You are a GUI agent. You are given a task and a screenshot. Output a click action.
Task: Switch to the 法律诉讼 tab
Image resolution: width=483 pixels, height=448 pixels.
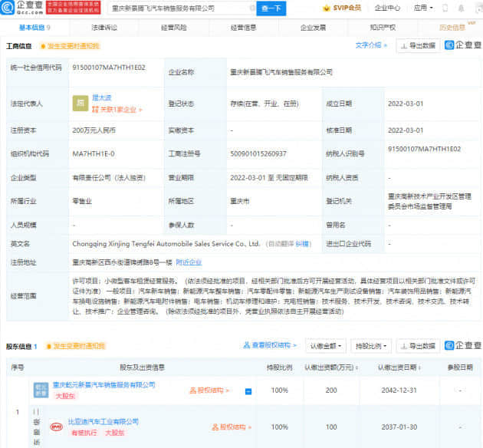pyautogui.click(x=104, y=28)
